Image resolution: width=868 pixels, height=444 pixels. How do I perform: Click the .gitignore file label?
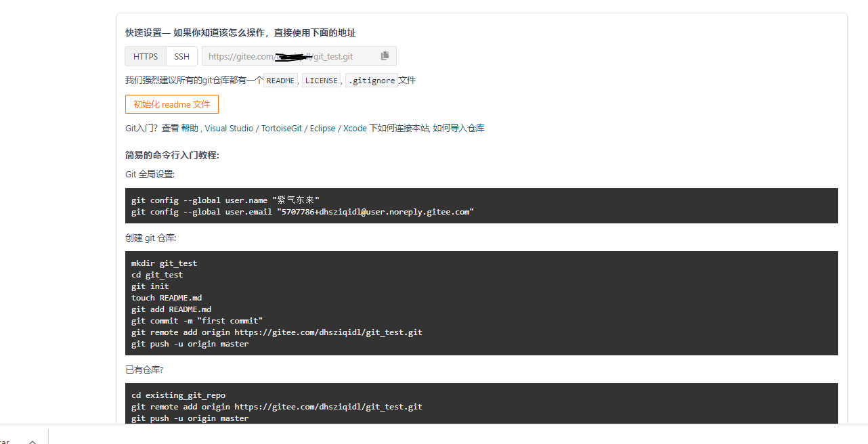[372, 81]
